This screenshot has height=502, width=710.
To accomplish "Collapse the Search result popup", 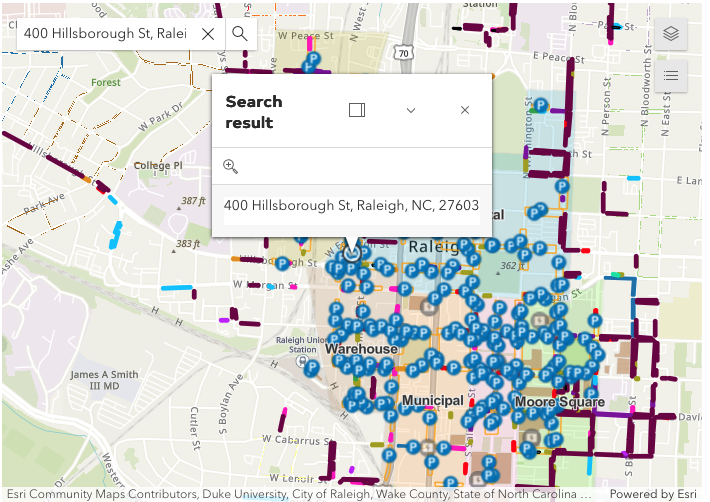I will pos(411,110).
